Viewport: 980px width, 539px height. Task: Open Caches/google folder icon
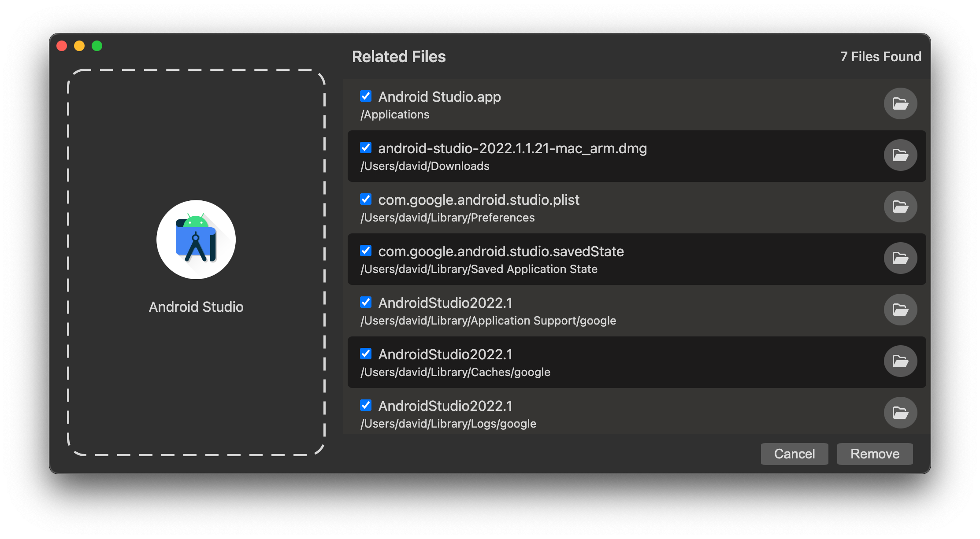pyautogui.click(x=900, y=361)
